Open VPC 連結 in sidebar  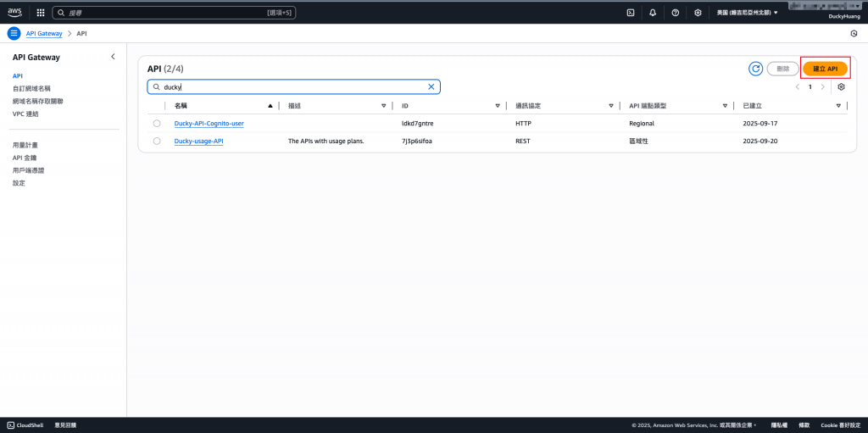pyautogui.click(x=25, y=114)
